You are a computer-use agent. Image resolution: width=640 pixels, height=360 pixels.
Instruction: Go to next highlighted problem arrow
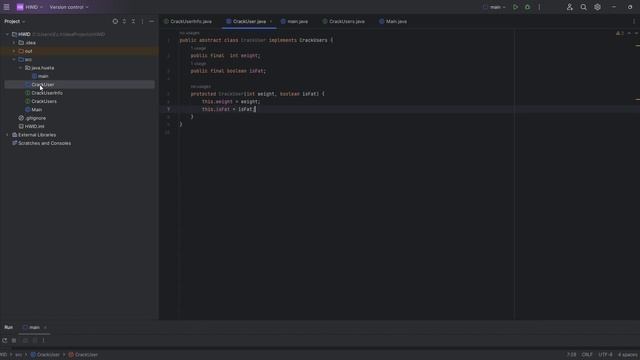pyautogui.click(x=636, y=33)
